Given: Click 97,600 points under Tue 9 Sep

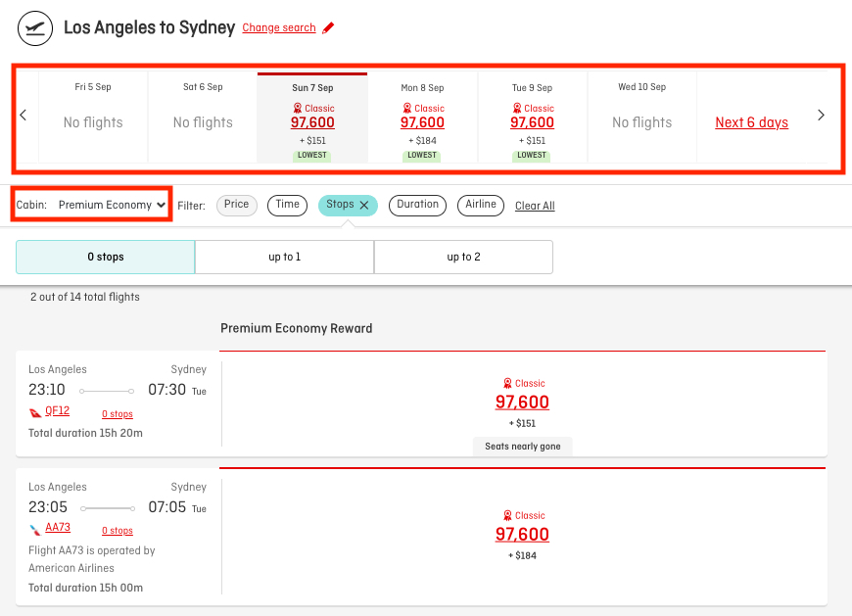Looking at the screenshot, I should (532, 122).
